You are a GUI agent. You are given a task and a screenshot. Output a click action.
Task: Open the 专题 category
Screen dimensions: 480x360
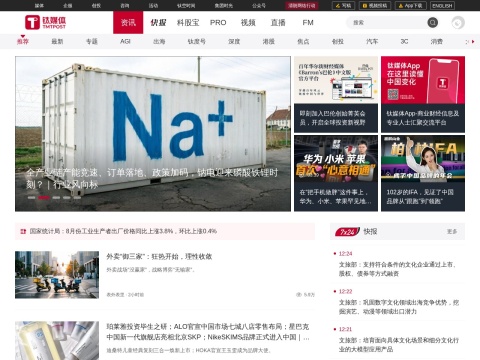tap(92, 41)
